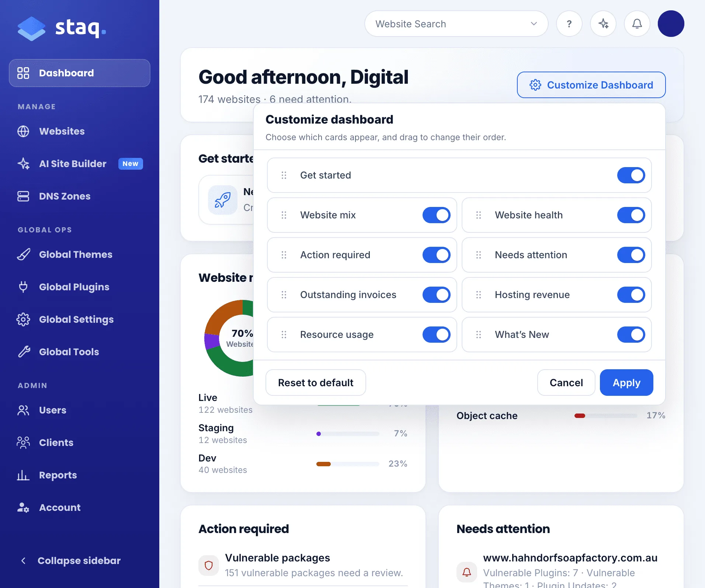Click the bell icon beside hahndorfsoapfactory site

pos(467,572)
